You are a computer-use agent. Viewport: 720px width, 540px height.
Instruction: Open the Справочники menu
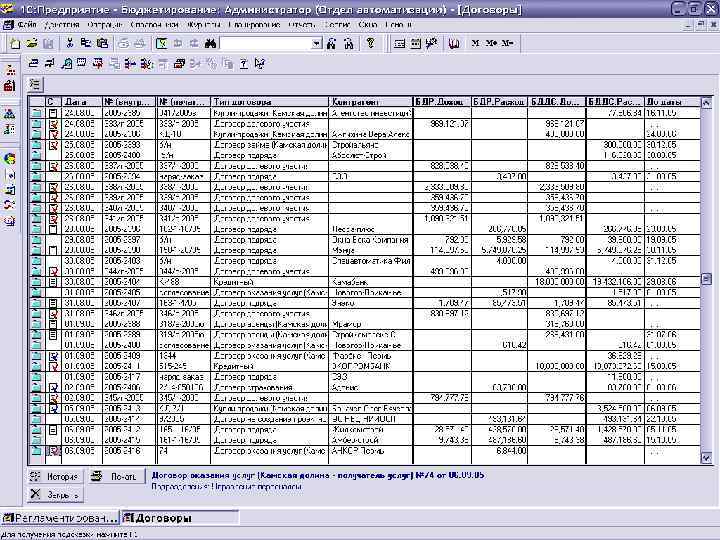tap(153, 25)
